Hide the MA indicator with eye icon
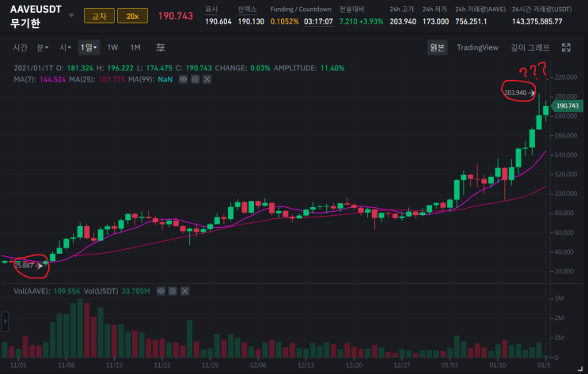This screenshot has width=588, height=374. coord(183,79)
